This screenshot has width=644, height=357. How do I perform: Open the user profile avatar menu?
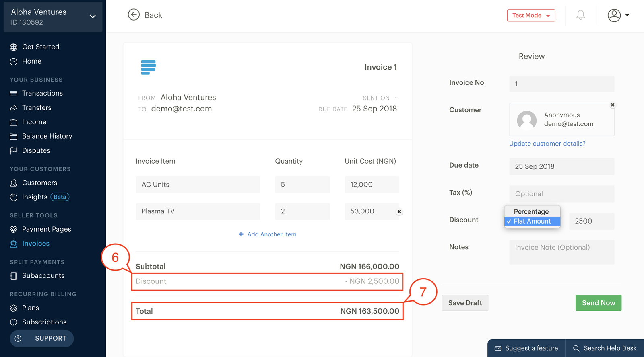614,15
